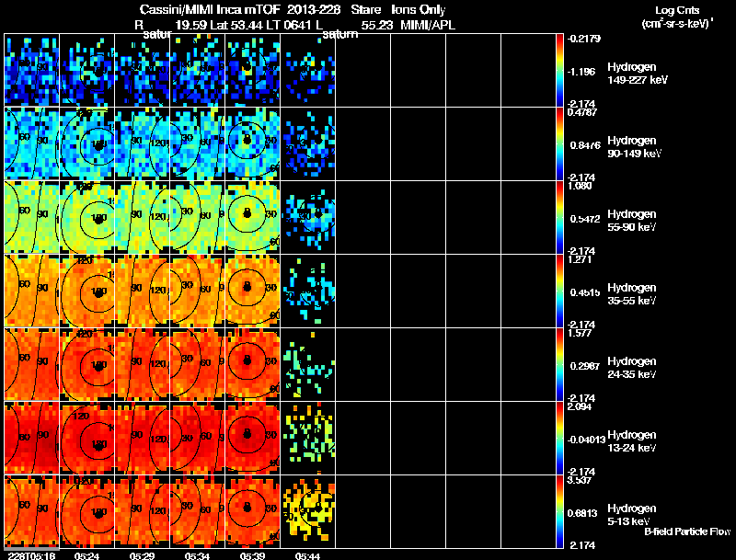
Task: Click the 228T05:16 time label
Action: tap(31, 555)
